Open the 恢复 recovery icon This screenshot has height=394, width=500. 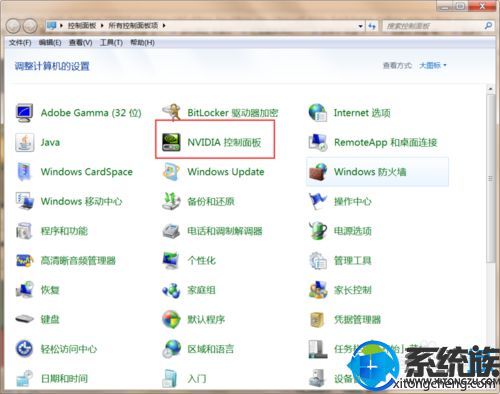[24, 290]
